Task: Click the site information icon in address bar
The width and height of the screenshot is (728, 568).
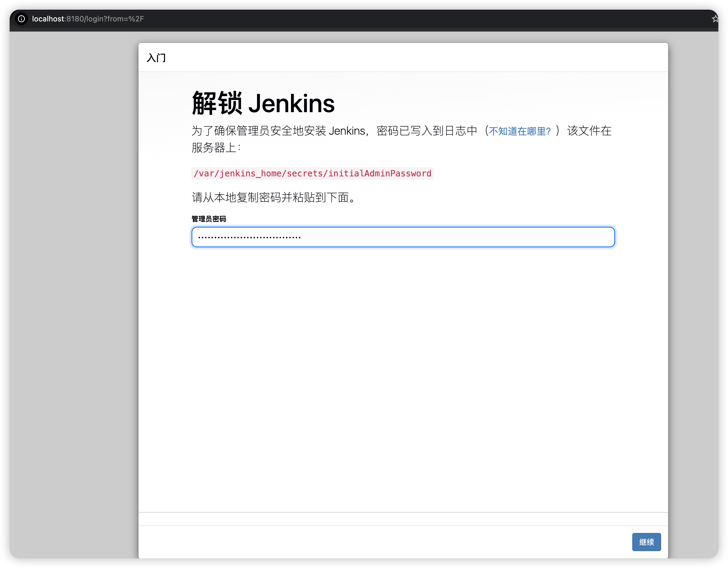Action: coord(21,19)
